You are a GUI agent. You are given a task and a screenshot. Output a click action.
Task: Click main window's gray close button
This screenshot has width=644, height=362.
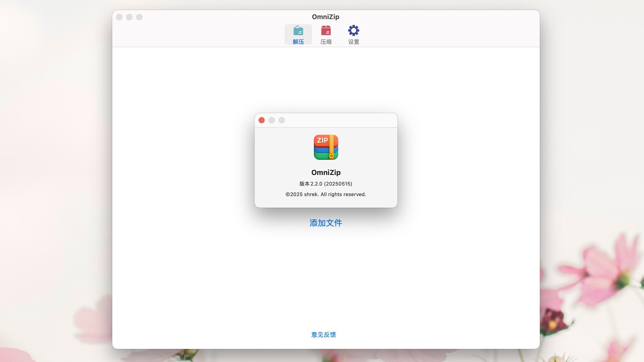click(119, 17)
